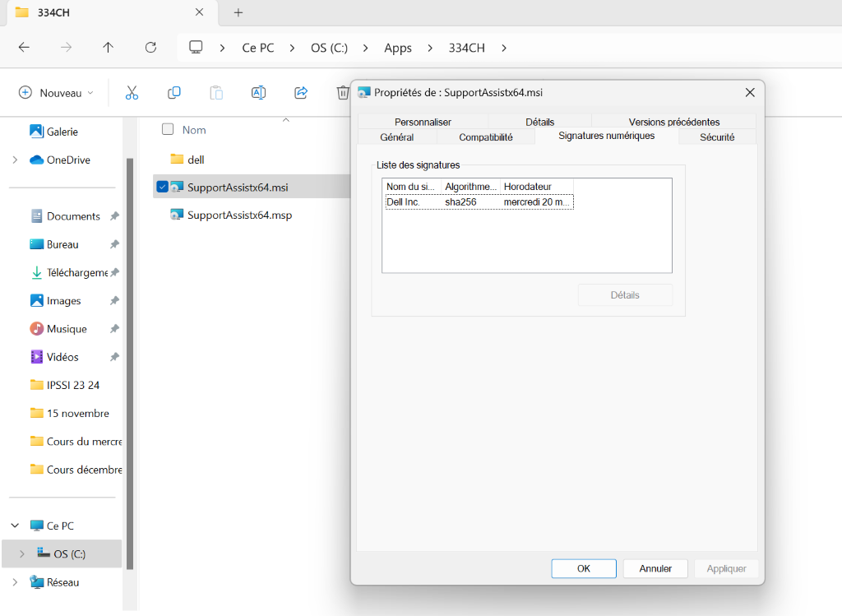Unpin Bureau using its pin icon
Screen dimensions: 842x616
pyautogui.click(x=114, y=244)
